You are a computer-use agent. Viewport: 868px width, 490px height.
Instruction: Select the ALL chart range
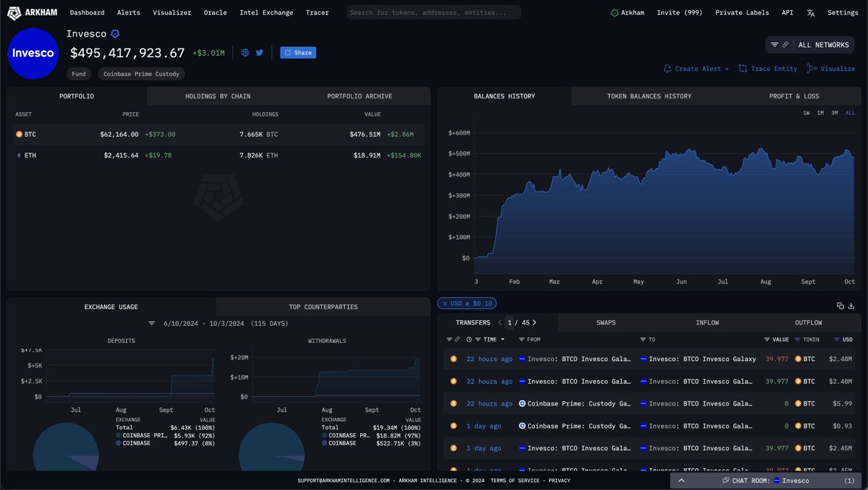pyautogui.click(x=850, y=113)
